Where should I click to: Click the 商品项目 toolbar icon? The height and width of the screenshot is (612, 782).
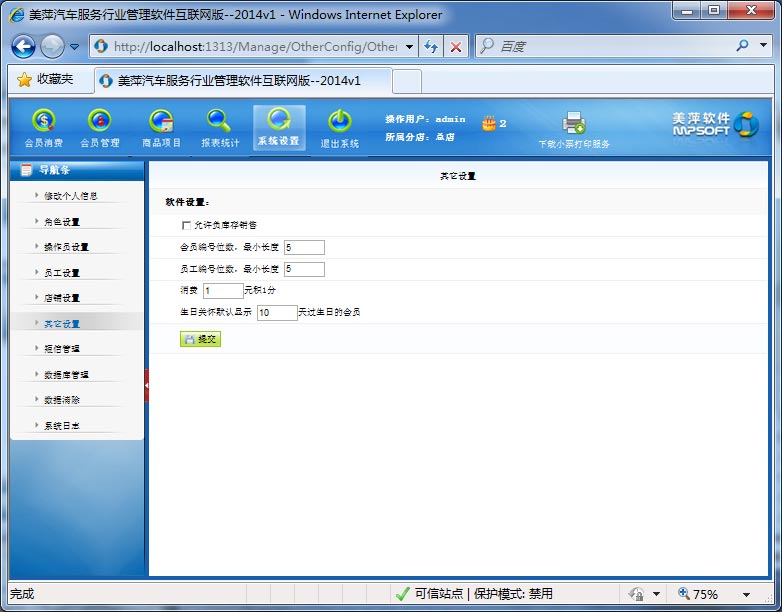click(160, 122)
